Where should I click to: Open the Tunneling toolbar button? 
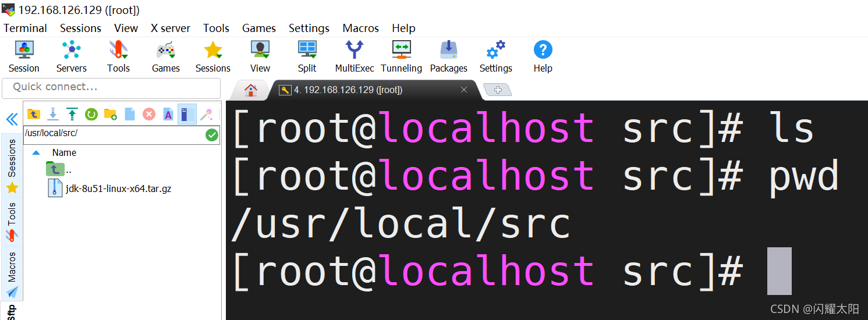coord(402,57)
